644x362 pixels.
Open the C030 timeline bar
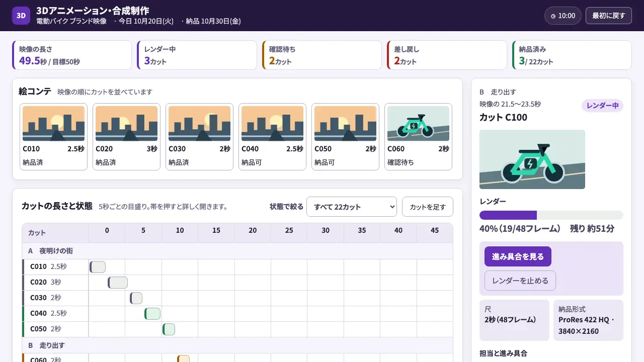click(136, 298)
